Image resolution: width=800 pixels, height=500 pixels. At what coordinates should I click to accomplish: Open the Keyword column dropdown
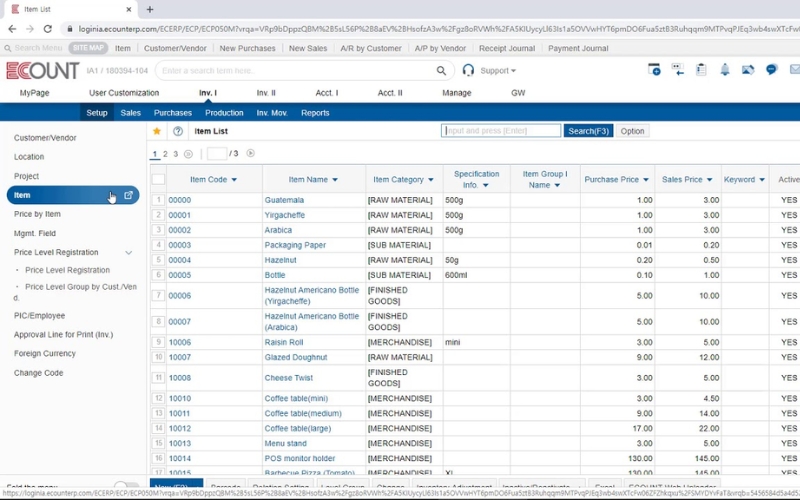click(x=762, y=180)
